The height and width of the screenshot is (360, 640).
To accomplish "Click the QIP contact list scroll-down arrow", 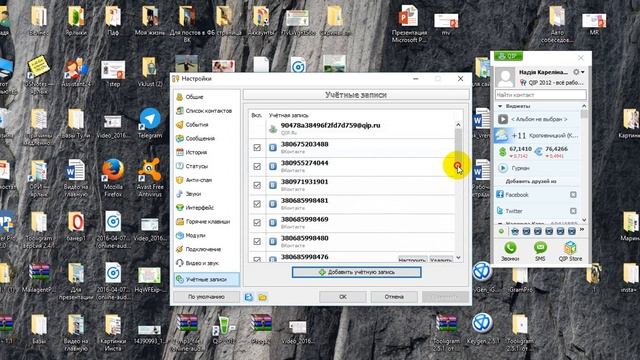I will coord(584,220).
